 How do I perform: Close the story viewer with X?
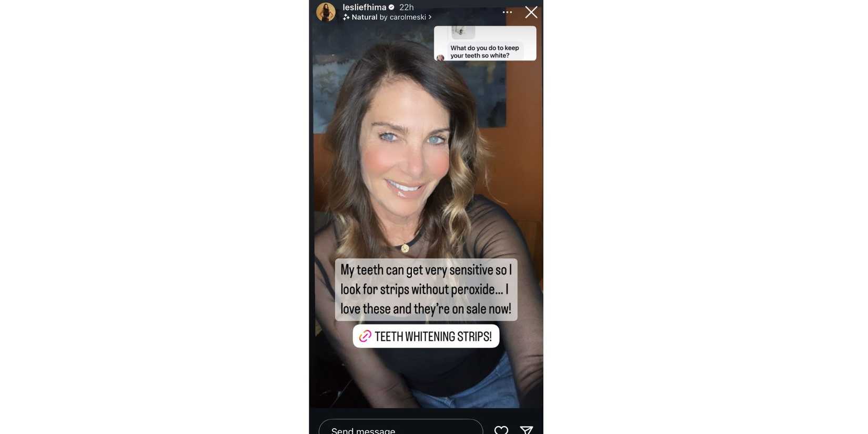531,12
